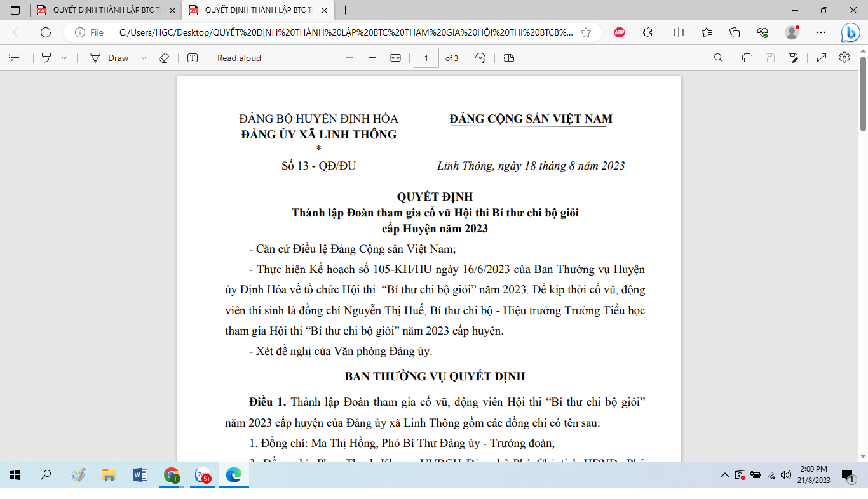Search within the PDF document
The width and height of the screenshot is (868, 499).
(719, 58)
